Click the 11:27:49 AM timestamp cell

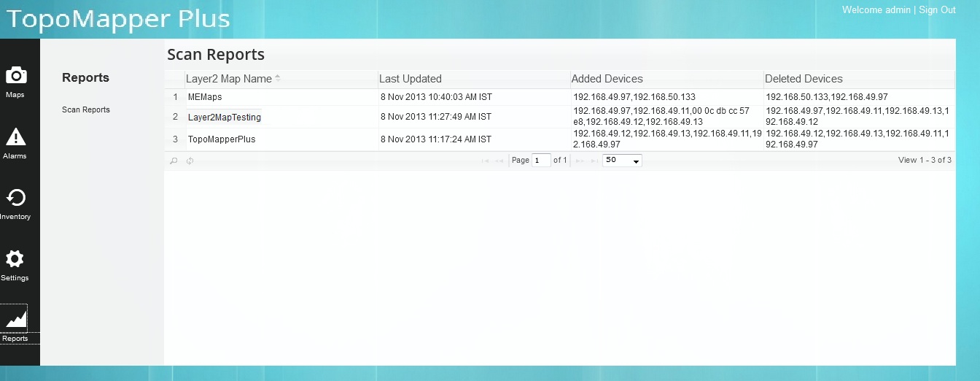click(x=474, y=117)
